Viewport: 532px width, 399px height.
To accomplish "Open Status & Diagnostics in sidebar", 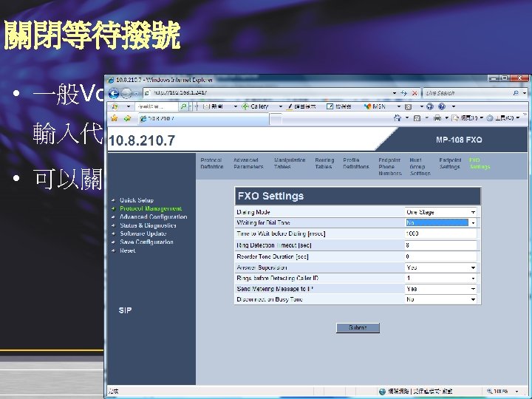I will click(148, 225).
